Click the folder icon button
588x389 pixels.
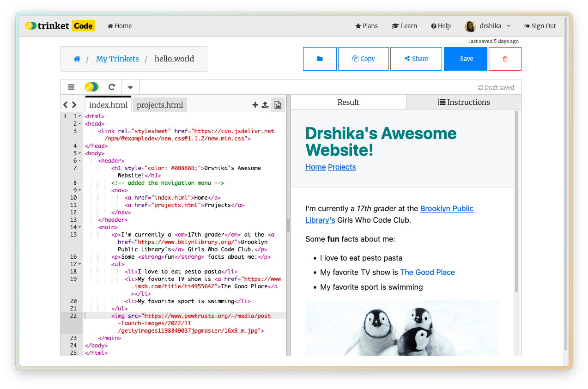tap(320, 59)
